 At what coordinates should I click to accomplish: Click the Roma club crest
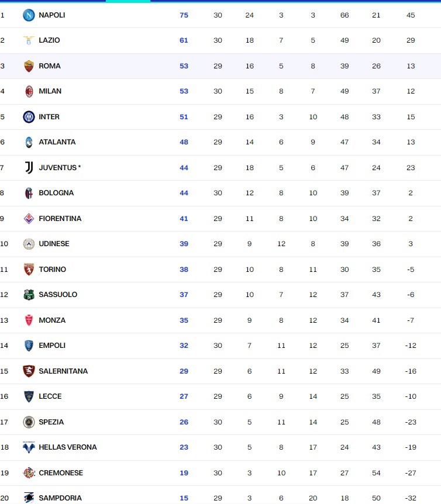pyautogui.click(x=29, y=66)
